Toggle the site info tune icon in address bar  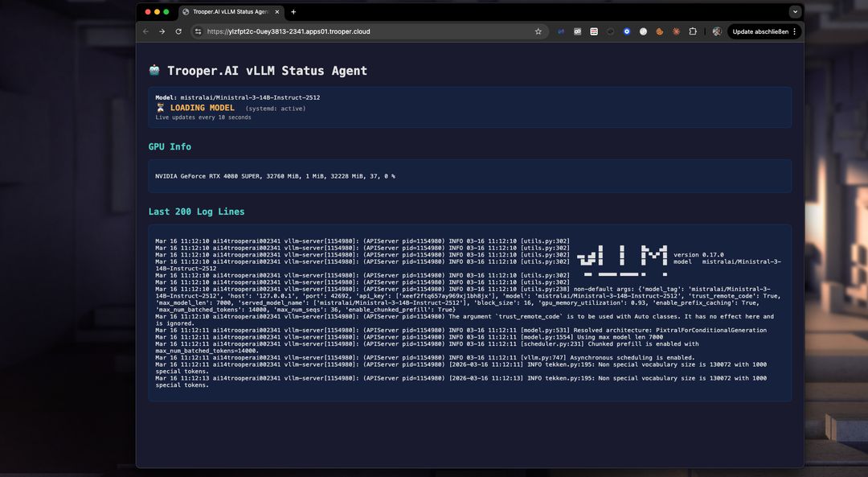pyautogui.click(x=198, y=31)
